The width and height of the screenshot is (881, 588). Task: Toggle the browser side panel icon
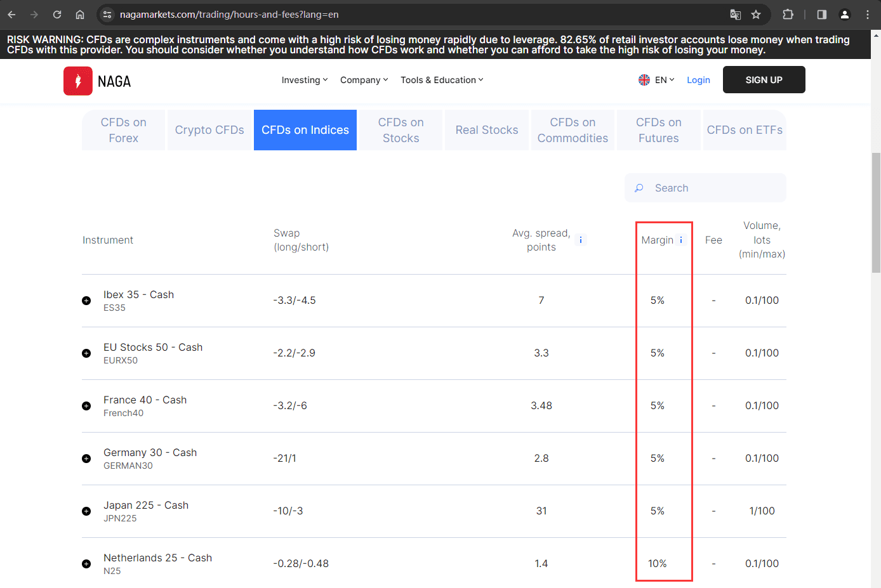click(x=822, y=14)
